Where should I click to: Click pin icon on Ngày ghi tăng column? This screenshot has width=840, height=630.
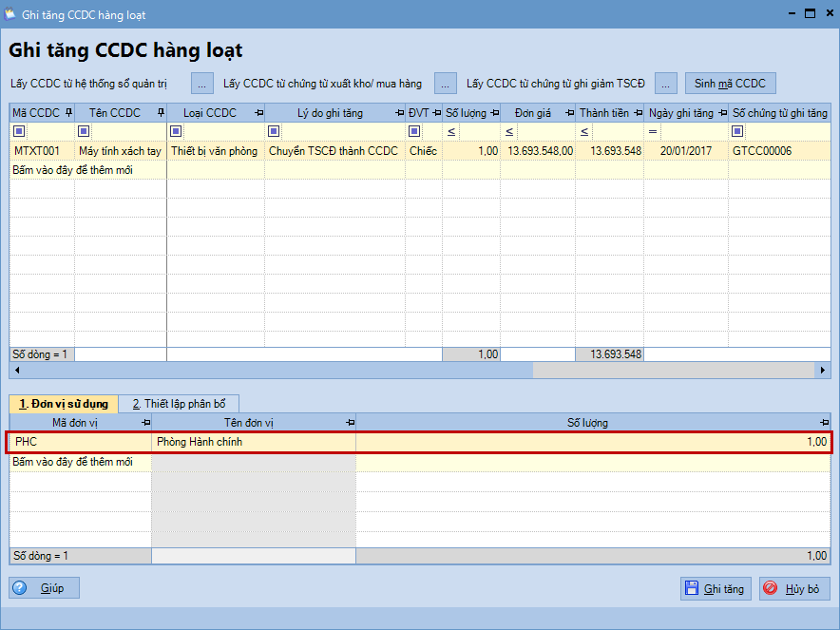coord(722,113)
